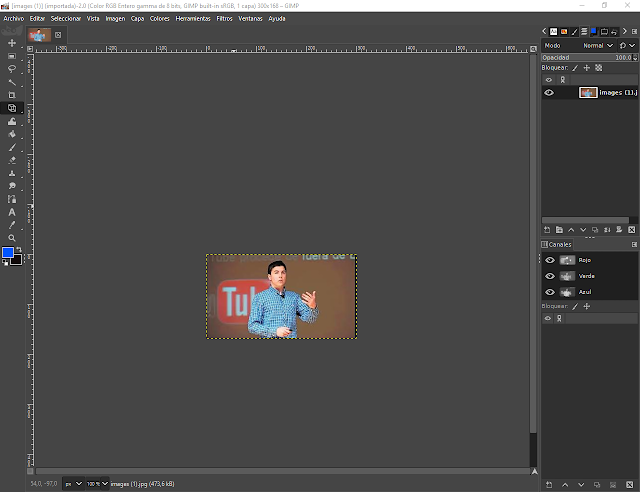Lower the layer in Layers panel
The image size is (640, 492).
[x=583, y=230]
